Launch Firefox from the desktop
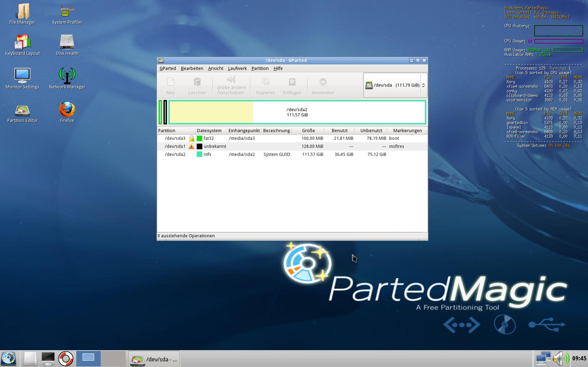This screenshot has width=588, height=367. point(67,112)
